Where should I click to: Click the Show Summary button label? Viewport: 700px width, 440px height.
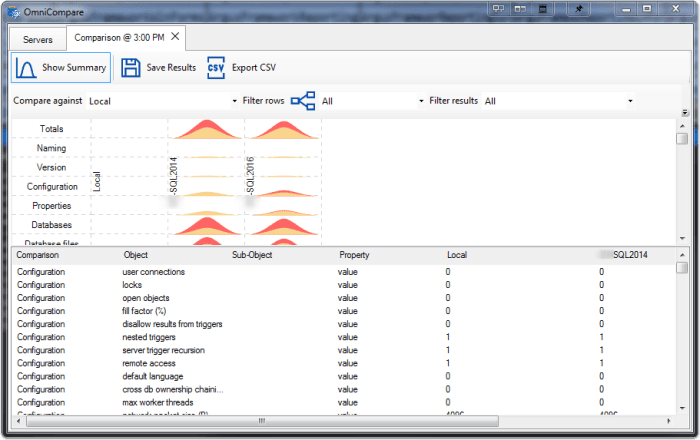point(74,67)
